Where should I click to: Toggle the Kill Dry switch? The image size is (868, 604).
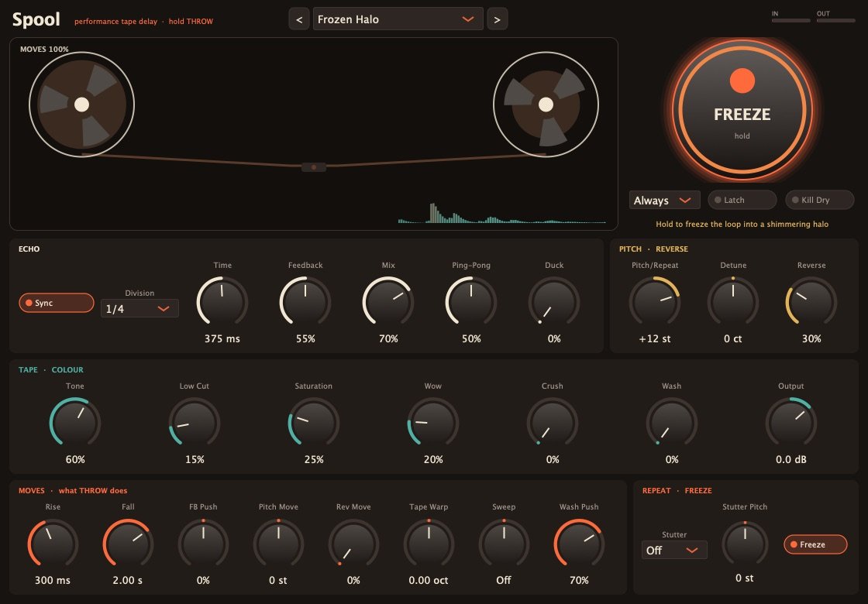click(819, 201)
